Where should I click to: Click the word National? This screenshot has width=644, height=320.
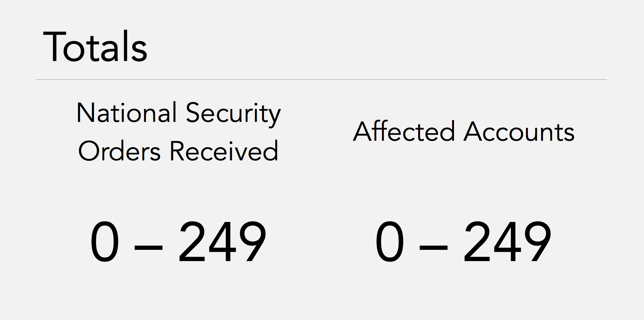click(x=126, y=113)
